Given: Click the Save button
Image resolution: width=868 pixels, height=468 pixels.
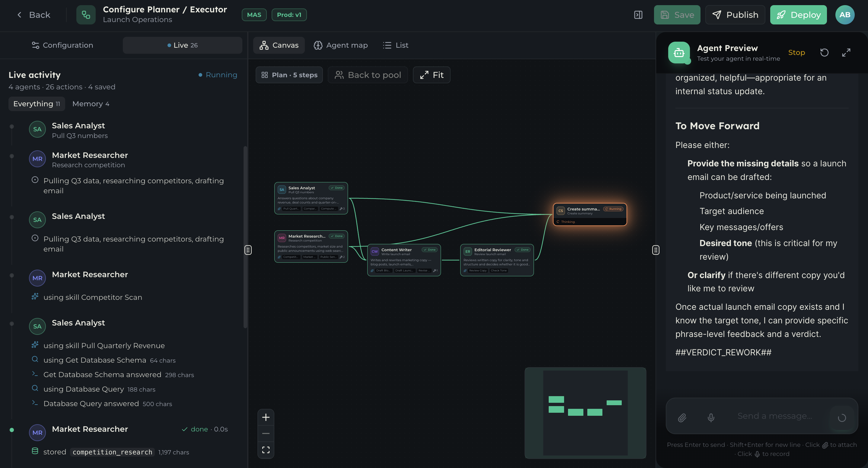Looking at the screenshot, I should (677, 15).
